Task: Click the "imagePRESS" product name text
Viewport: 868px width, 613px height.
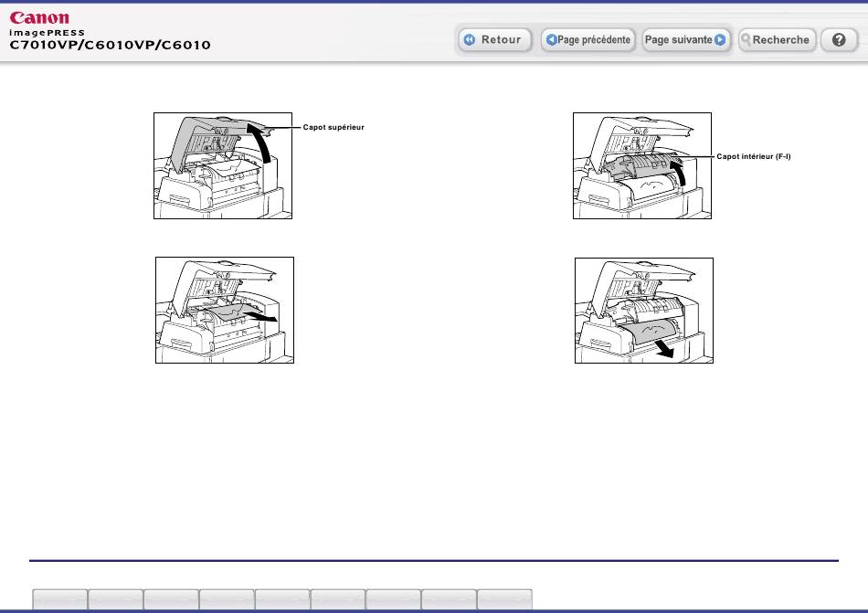Action: (x=47, y=33)
